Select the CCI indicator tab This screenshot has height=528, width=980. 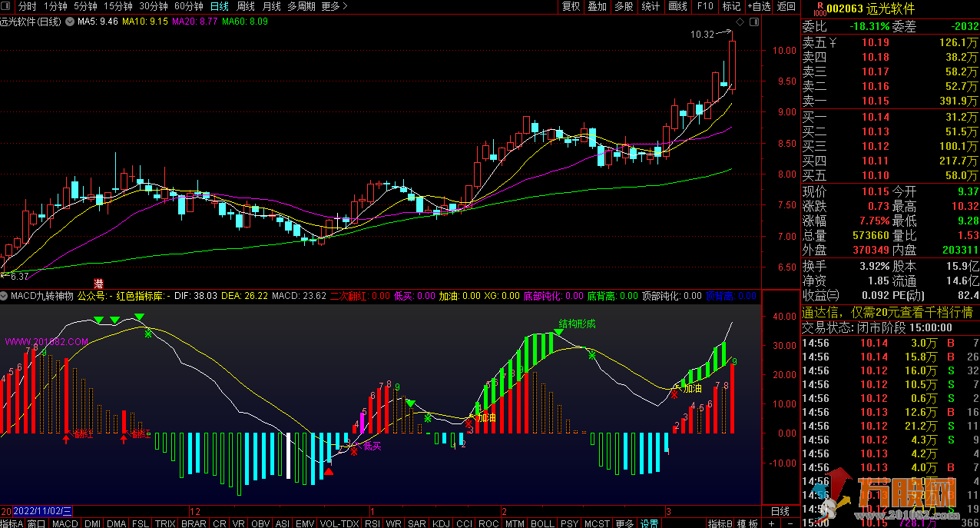tap(464, 523)
